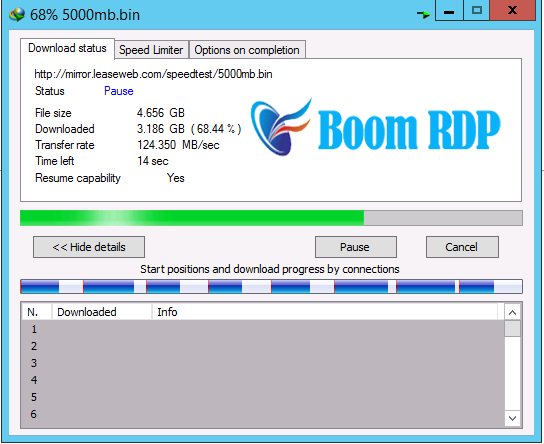The height and width of the screenshot is (444, 544).
Task: Click the mirror.leaseweb.com download URL text
Action: coord(153,74)
